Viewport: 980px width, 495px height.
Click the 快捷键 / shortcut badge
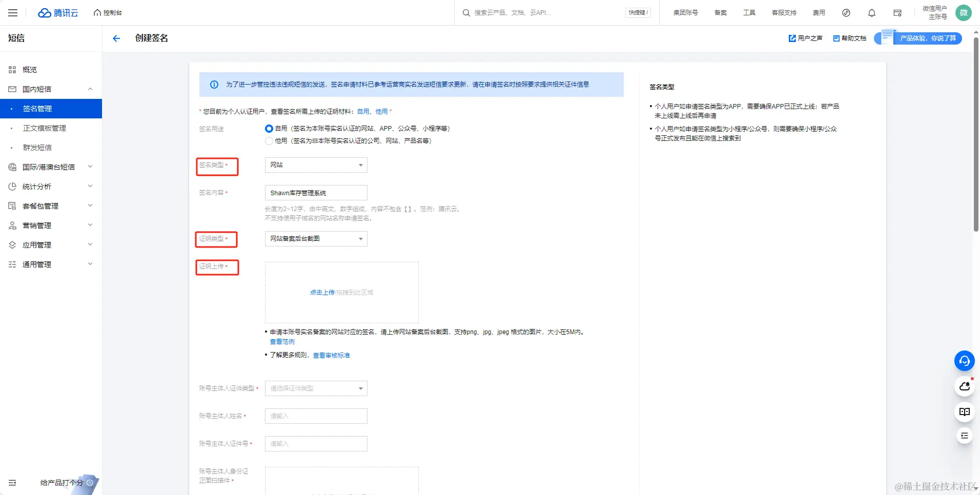638,13
